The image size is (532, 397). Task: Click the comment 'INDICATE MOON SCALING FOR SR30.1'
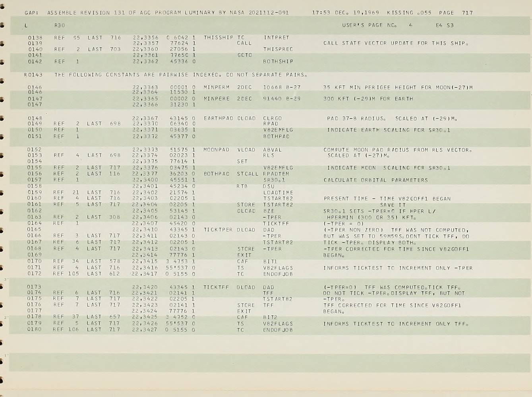pyautogui.click(x=389, y=168)
